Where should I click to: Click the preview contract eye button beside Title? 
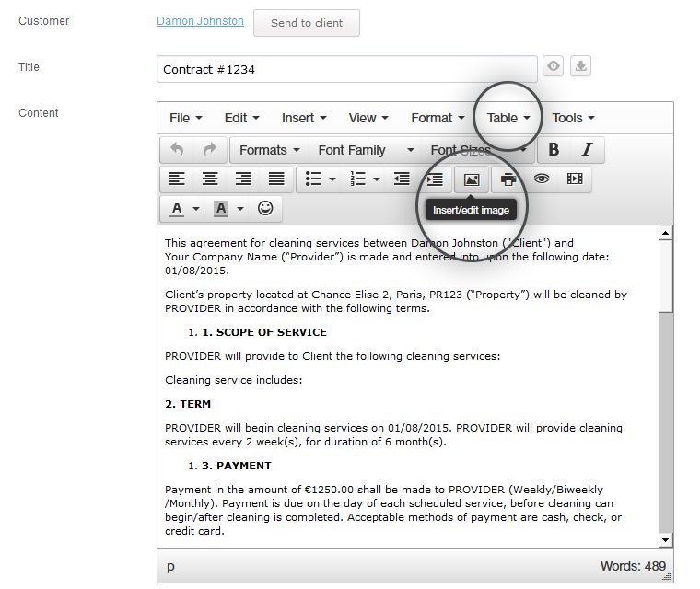click(554, 66)
